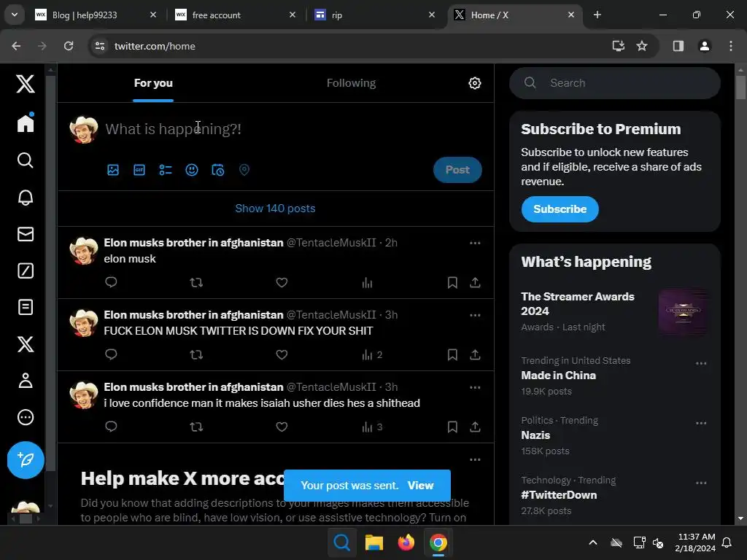Go to Home via house icon

click(26, 122)
